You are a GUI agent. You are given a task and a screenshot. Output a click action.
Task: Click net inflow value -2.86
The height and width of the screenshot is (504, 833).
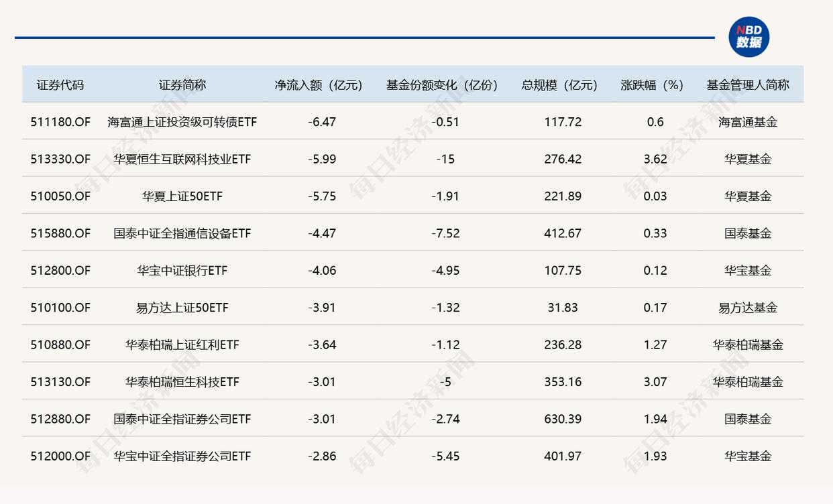(x=322, y=456)
